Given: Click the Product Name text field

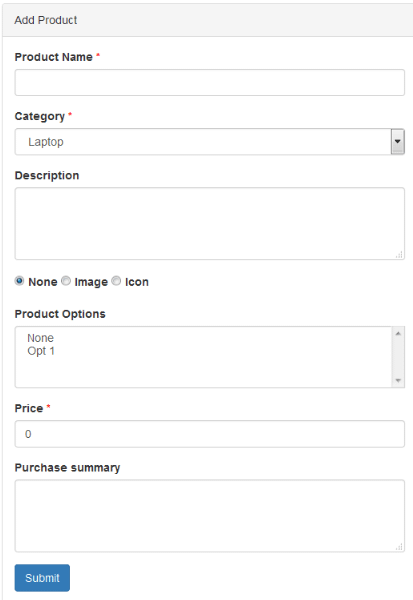Looking at the screenshot, I should coord(209,82).
